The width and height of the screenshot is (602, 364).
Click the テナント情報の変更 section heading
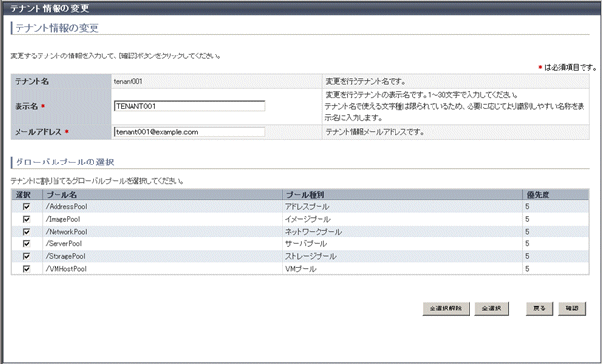coord(57,28)
